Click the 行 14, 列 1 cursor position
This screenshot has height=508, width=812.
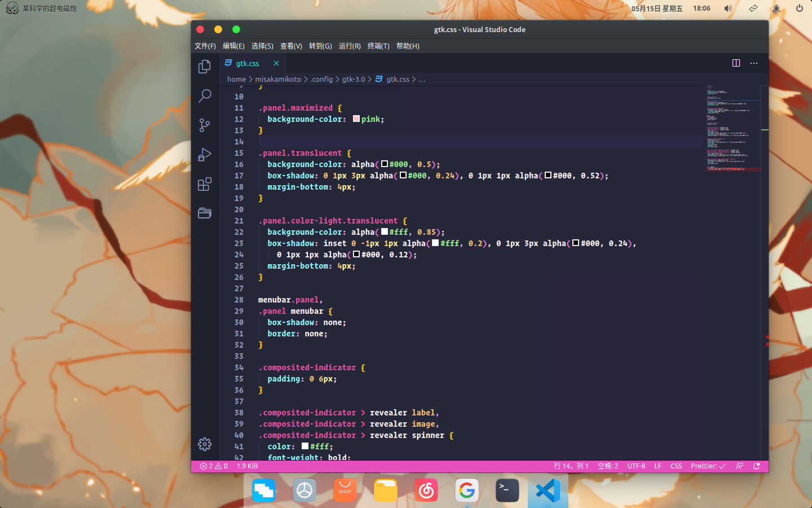pyautogui.click(x=571, y=466)
